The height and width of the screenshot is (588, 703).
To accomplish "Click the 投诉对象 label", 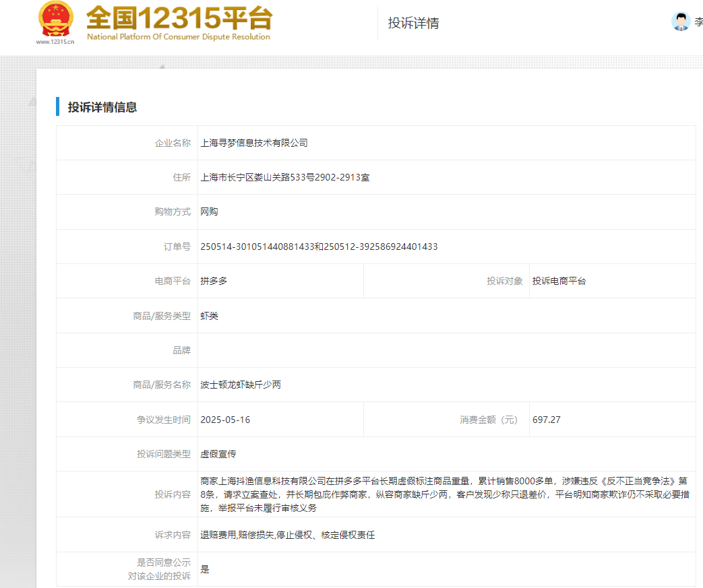I will pyautogui.click(x=505, y=281).
